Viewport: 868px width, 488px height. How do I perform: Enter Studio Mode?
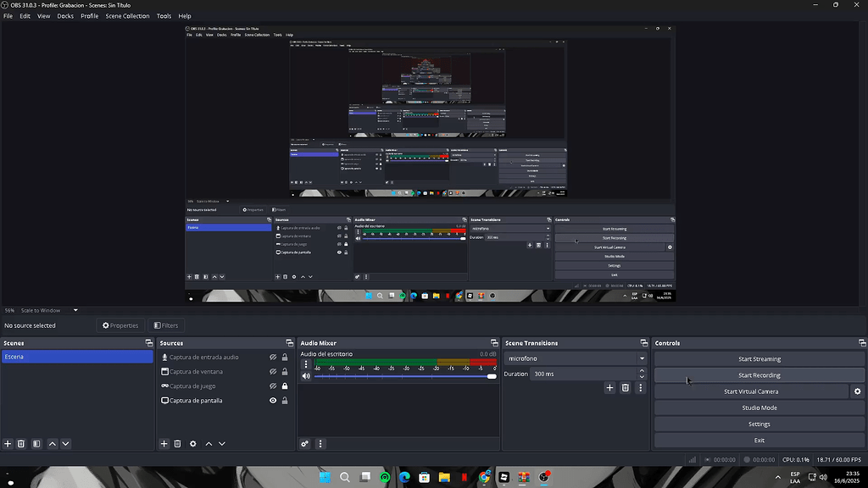759,408
